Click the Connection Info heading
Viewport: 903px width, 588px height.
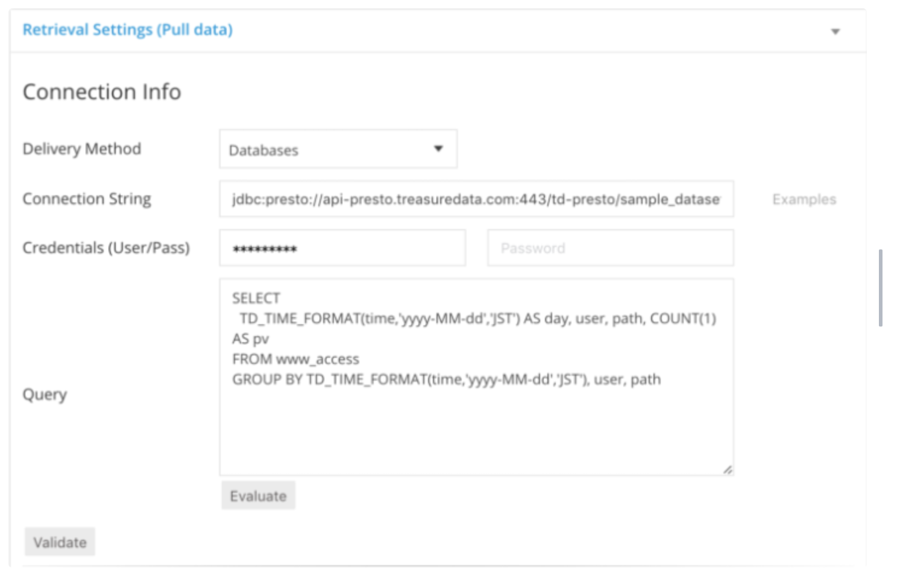pyautogui.click(x=101, y=92)
